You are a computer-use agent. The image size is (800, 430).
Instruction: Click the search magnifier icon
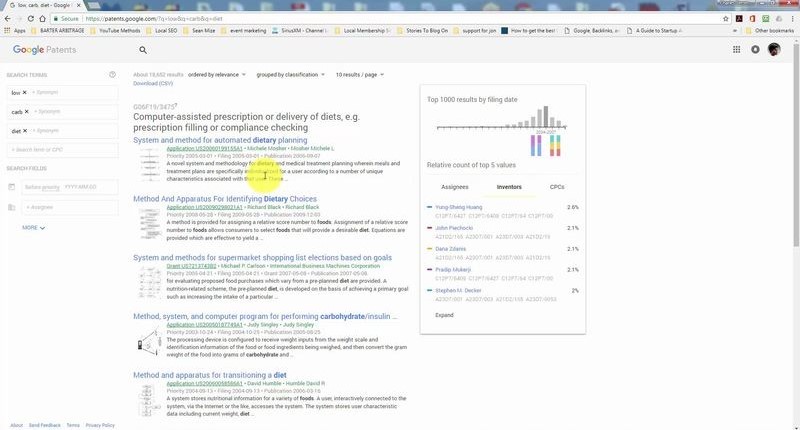click(x=143, y=50)
